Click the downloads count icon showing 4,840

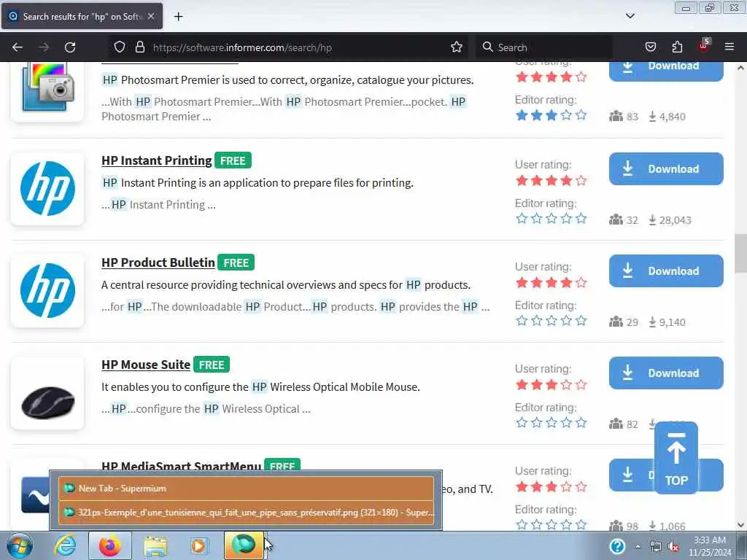point(652,116)
